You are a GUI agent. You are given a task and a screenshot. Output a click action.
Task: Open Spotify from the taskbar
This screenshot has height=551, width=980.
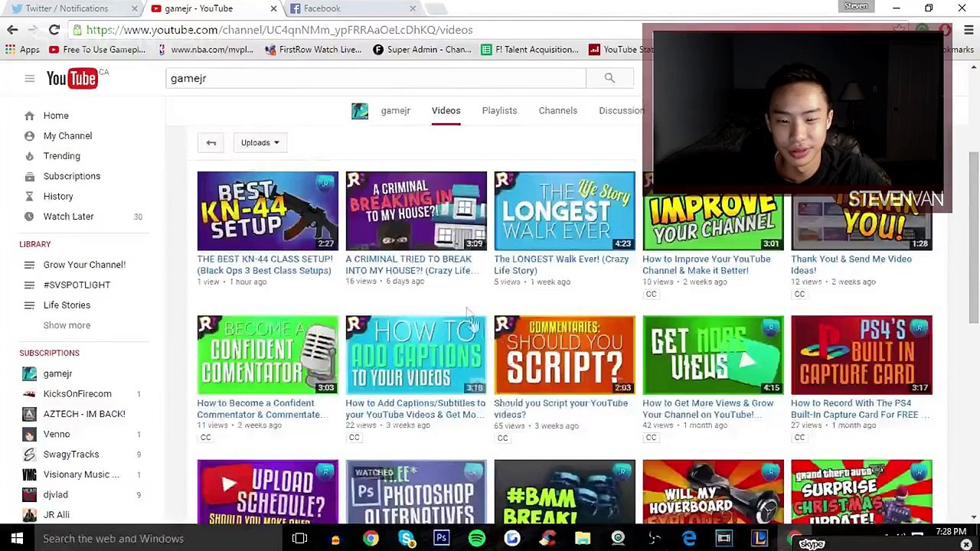point(476,539)
